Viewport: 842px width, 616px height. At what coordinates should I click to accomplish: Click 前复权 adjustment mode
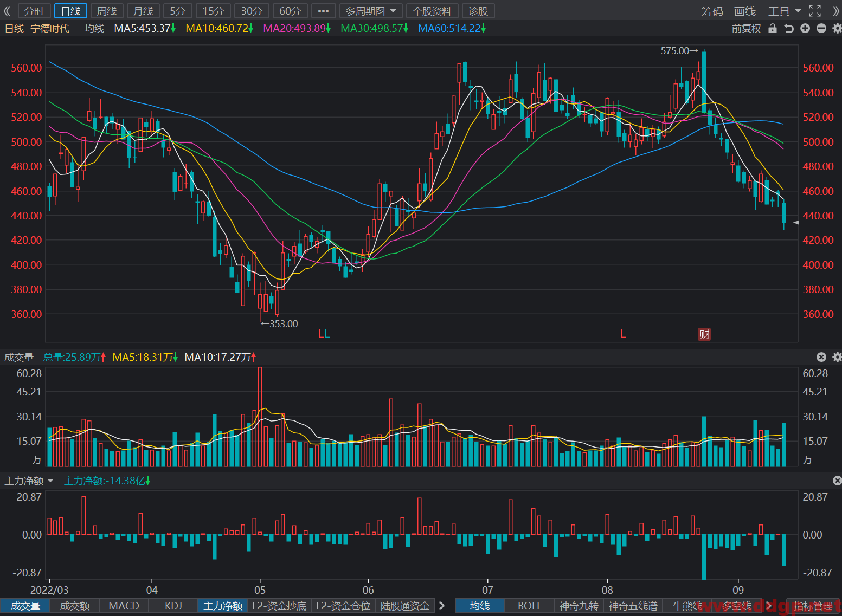coord(747,28)
